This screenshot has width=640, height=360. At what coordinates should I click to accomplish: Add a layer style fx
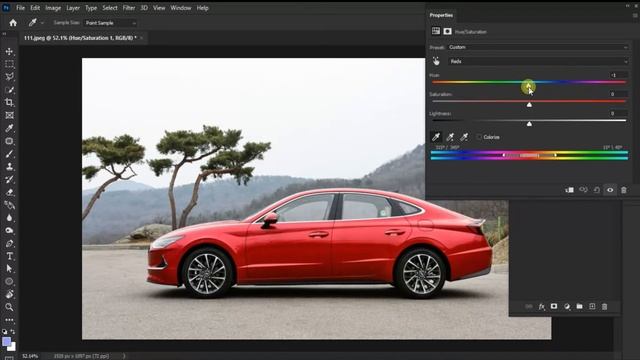[541, 307]
